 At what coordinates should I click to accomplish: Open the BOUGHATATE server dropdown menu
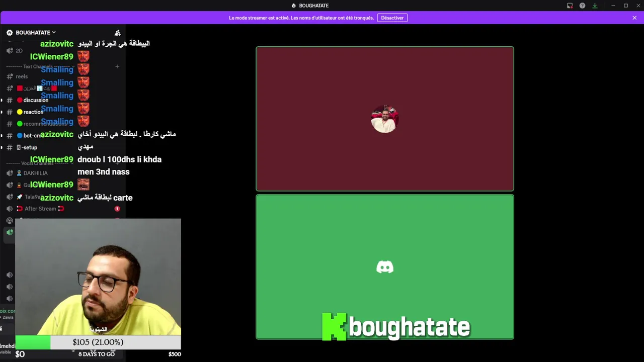coord(35,33)
